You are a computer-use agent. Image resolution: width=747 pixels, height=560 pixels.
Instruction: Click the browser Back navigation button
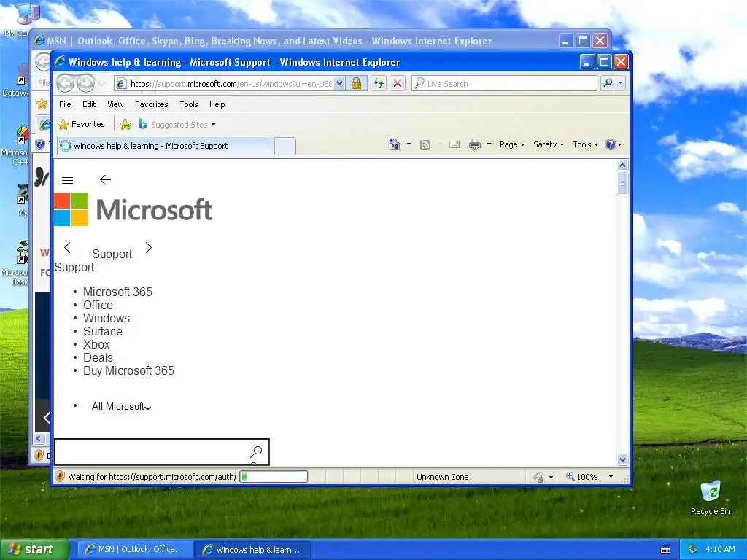(65, 83)
